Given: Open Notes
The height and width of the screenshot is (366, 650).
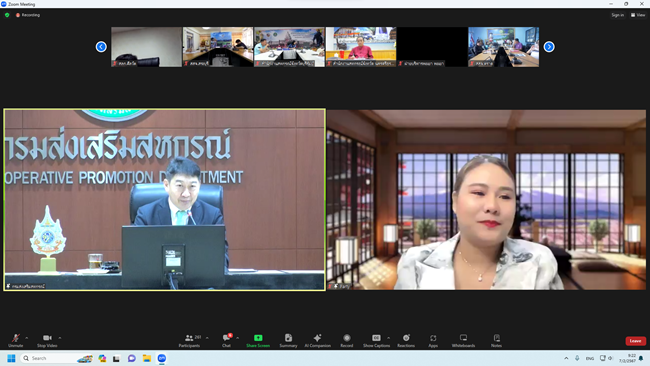Looking at the screenshot, I should coord(496,340).
